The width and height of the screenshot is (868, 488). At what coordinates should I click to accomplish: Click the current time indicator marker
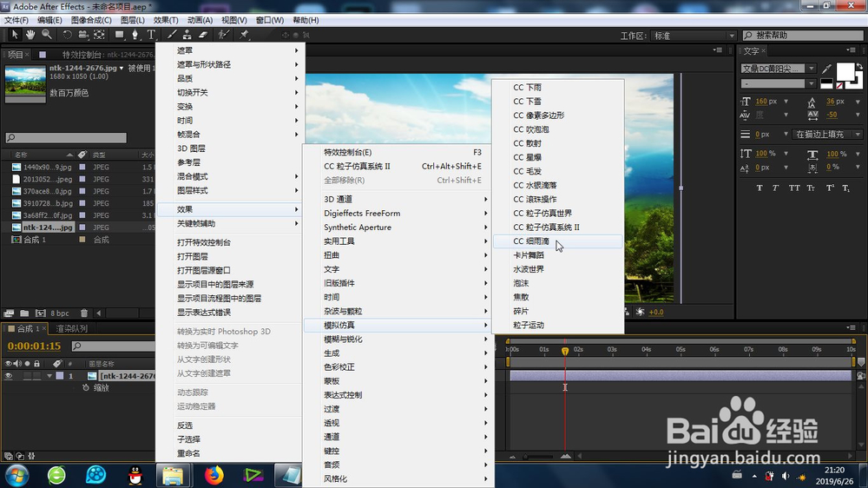pos(565,351)
